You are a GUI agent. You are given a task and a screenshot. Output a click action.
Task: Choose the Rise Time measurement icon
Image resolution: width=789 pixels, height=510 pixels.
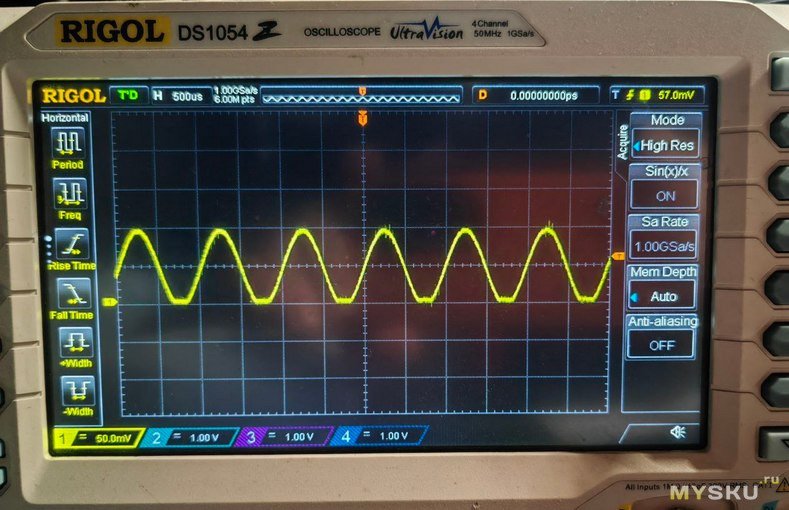point(71,244)
